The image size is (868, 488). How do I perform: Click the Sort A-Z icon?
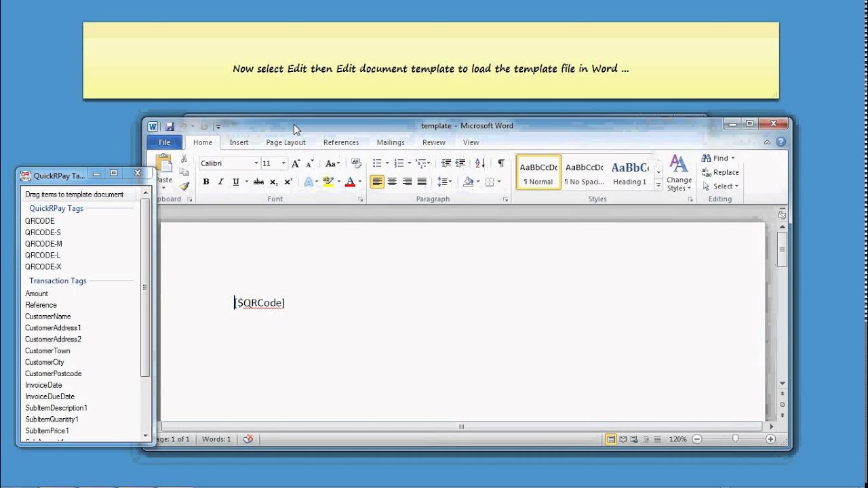480,163
